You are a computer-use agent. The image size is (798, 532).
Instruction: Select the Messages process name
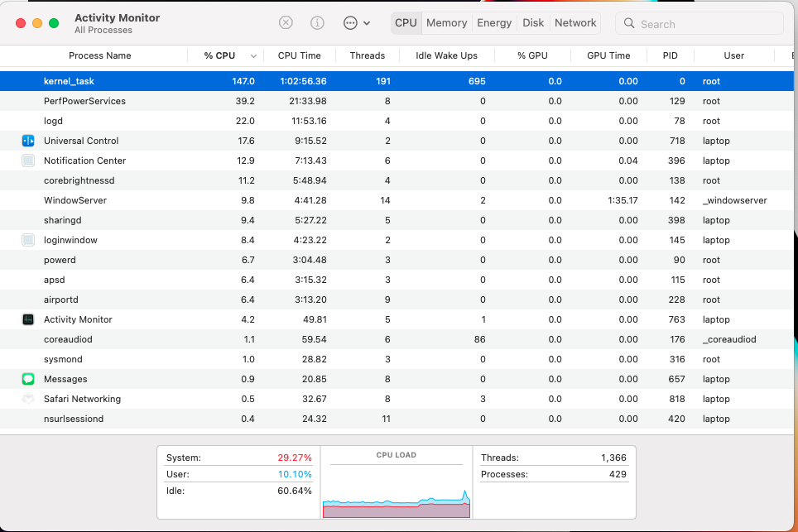(65, 379)
